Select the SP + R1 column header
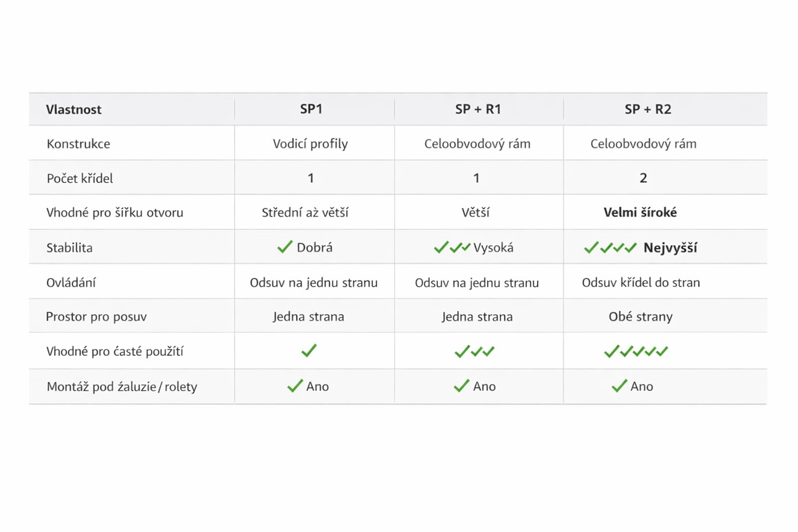The height and width of the screenshot is (532, 798). pos(478,109)
